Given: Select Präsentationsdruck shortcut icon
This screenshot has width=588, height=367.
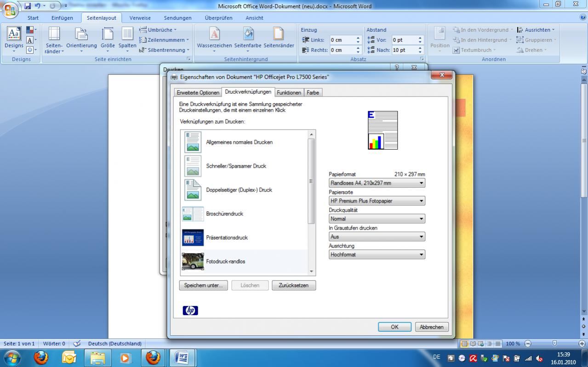Looking at the screenshot, I should click(193, 237).
